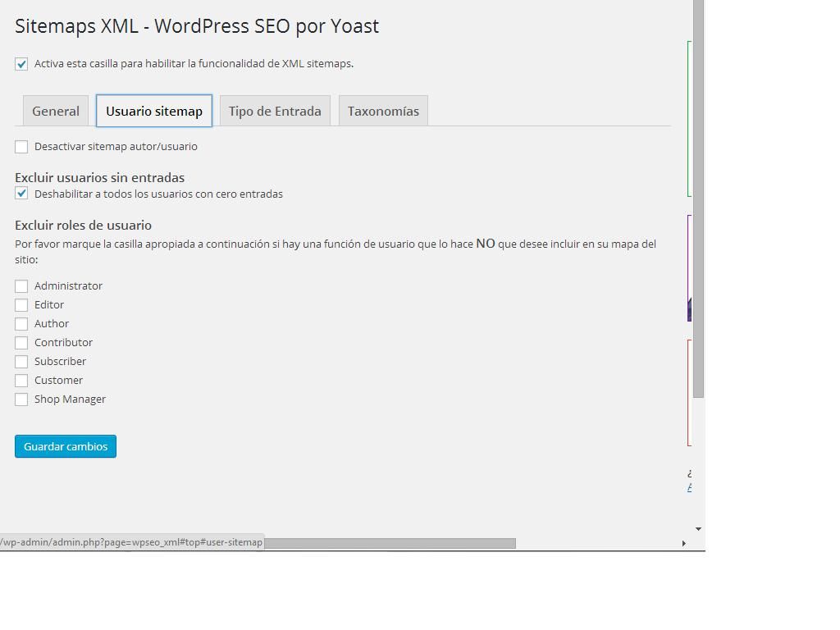This screenshot has height=630, width=840.
Task: Check the Contributor role checkbox
Action: coord(21,343)
